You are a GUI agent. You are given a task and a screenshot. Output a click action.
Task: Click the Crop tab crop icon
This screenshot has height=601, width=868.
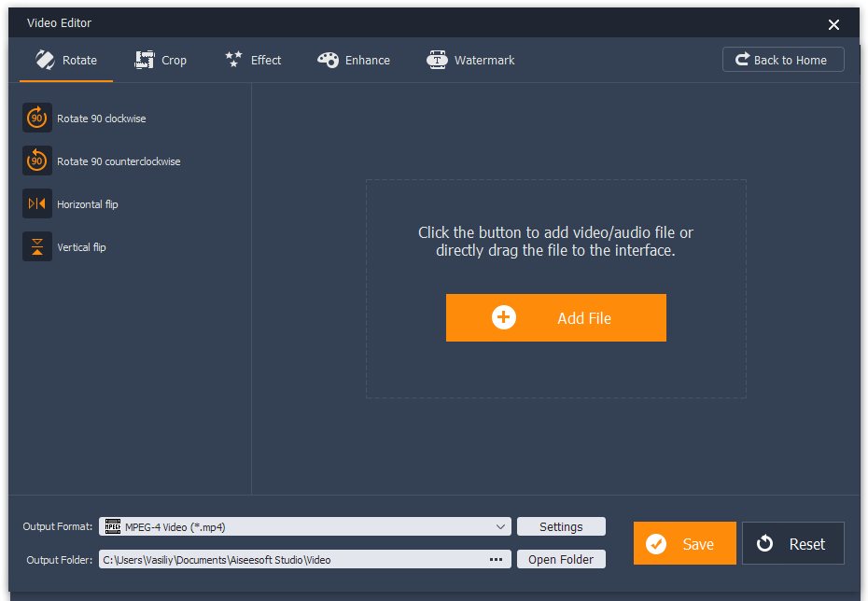(146, 59)
